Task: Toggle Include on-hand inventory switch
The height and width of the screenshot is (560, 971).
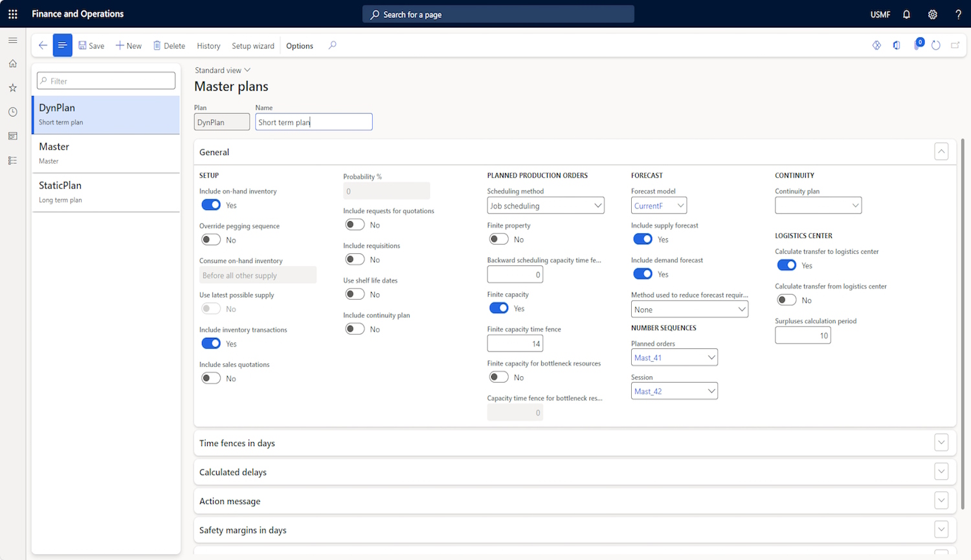Action: (211, 205)
